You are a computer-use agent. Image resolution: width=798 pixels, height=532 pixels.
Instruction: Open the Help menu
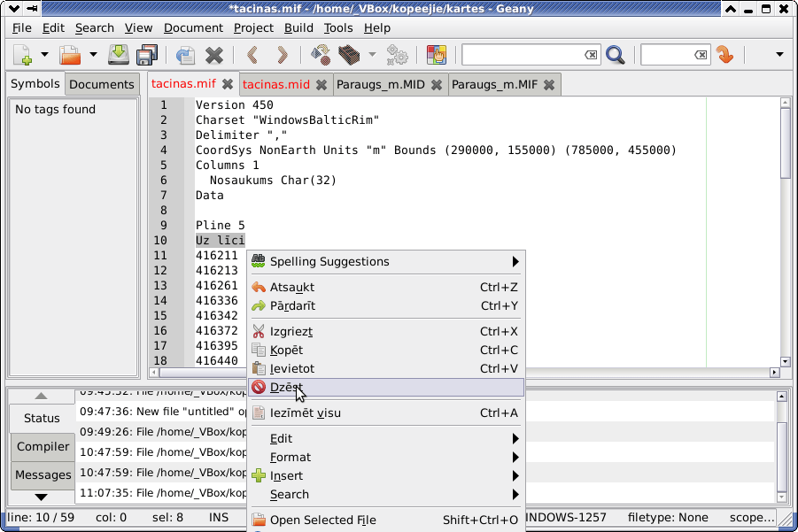377,28
